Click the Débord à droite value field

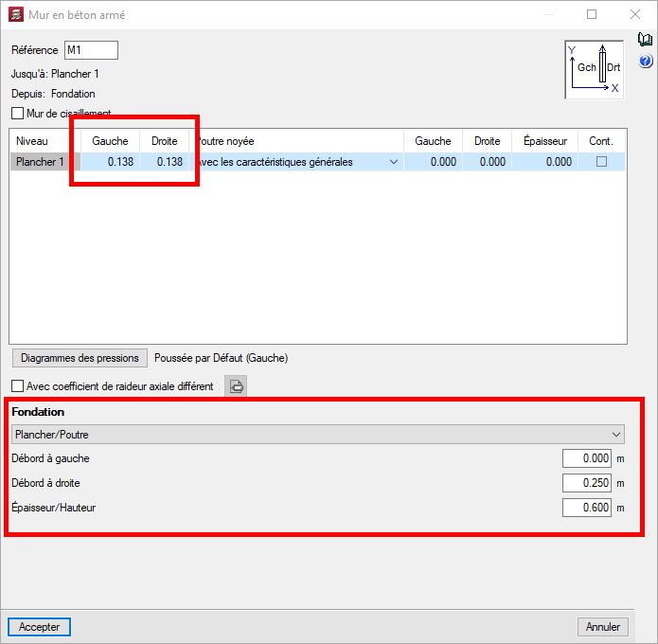coord(587,483)
